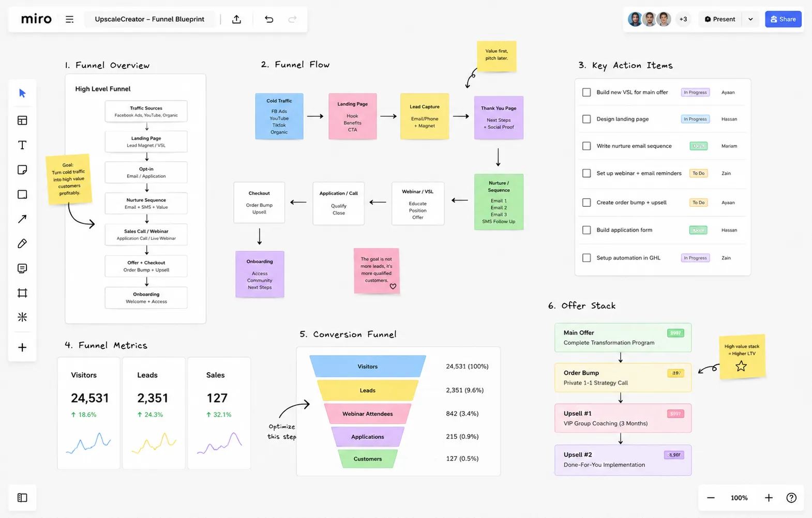This screenshot has width=812, height=518.
Task: Select the Main Offer card
Action: coord(623,338)
